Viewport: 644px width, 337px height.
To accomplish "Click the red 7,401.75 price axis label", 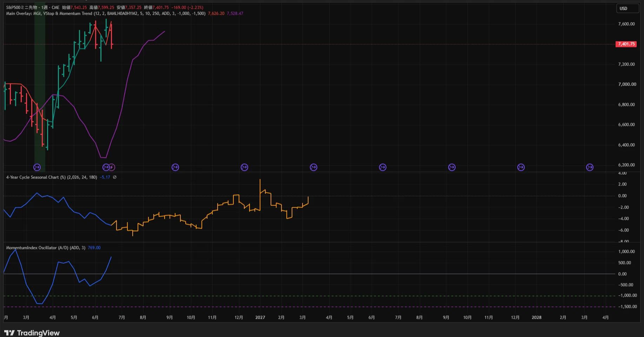I will pos(626,44).
